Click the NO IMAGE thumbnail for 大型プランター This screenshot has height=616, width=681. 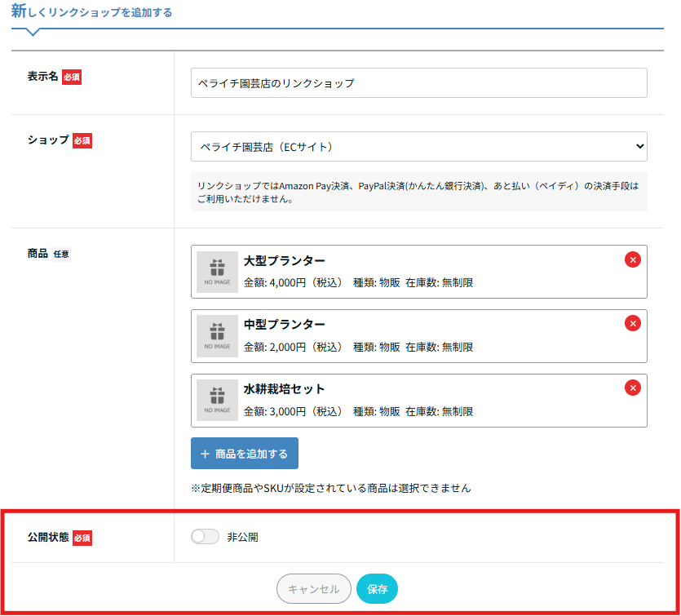(217, 272)
